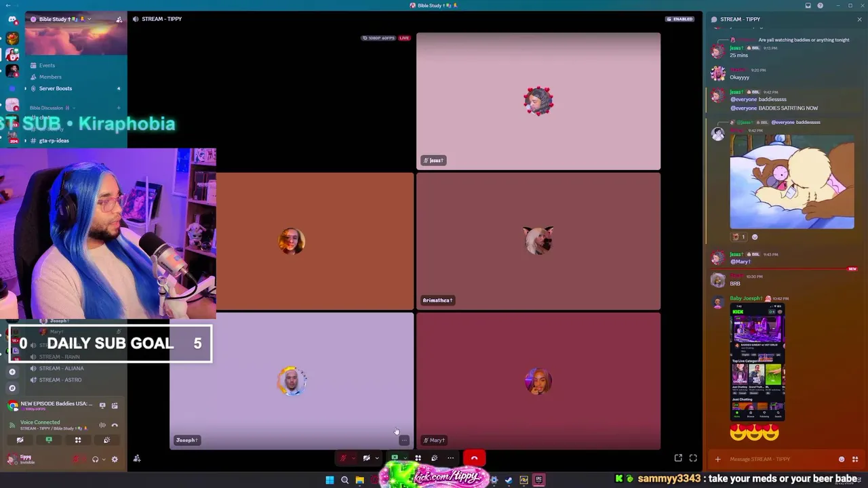This screenshot has height=488, width=868.
Task: Toggle camera in the call control bar
Action: 366,458
